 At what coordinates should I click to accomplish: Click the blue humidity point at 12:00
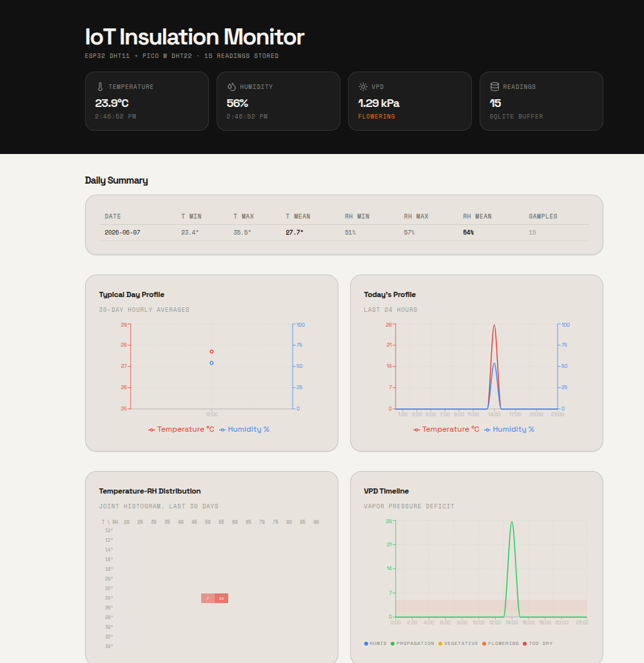click(211, 363)
